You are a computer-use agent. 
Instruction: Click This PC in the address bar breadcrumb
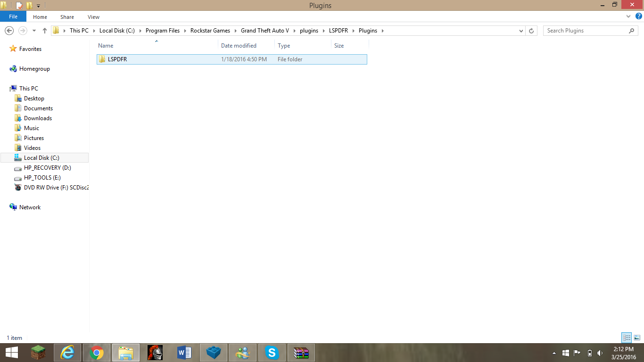coord(79,31)
